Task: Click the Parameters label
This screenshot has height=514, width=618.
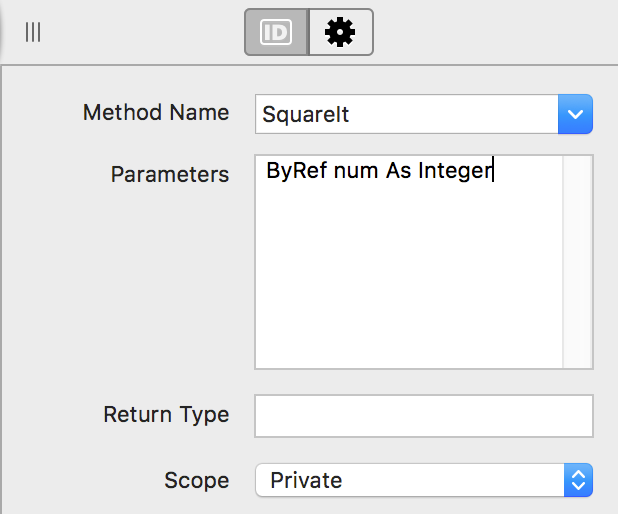Action: click(170, 174)
